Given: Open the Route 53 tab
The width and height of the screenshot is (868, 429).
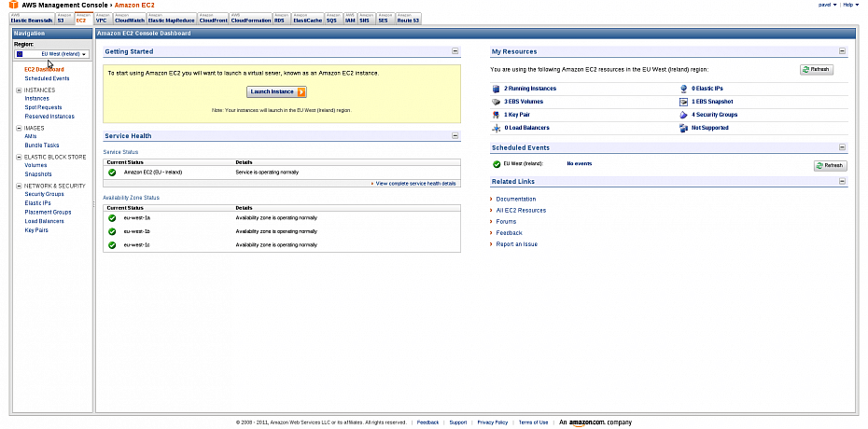Looking at the screenshot, I should 408,19.
